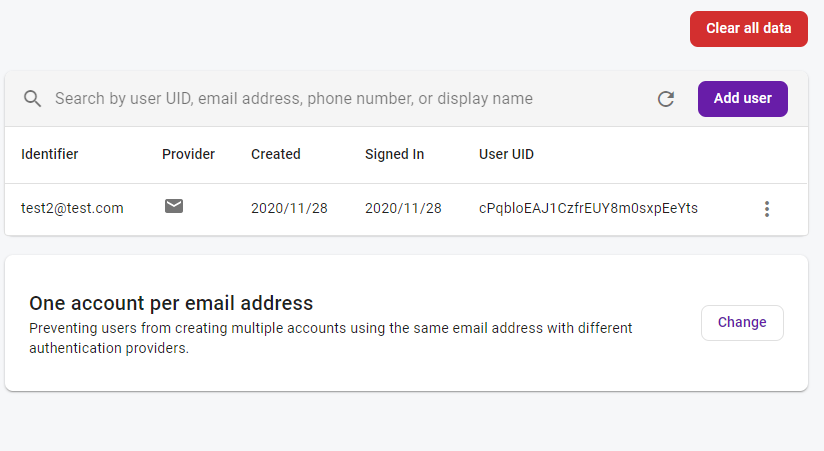Click the Clear all data button
Viewport: 824px width, 451px height.
[x=748, y=29]
